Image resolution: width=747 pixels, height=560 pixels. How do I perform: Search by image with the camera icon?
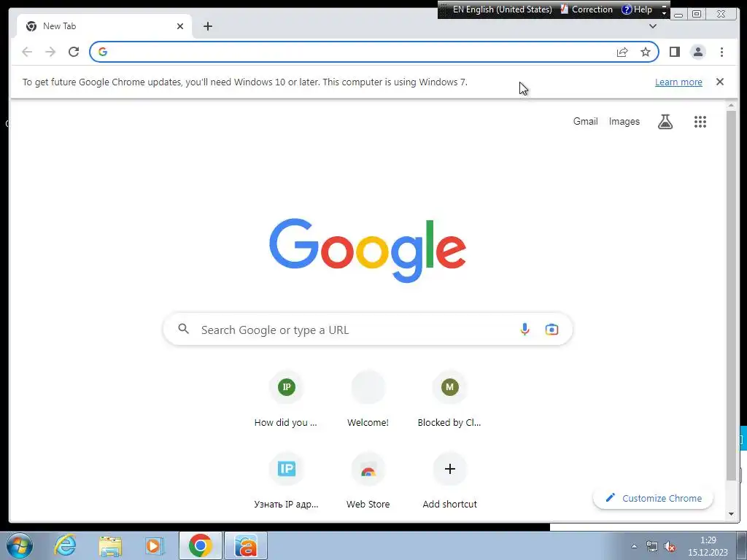551,330
